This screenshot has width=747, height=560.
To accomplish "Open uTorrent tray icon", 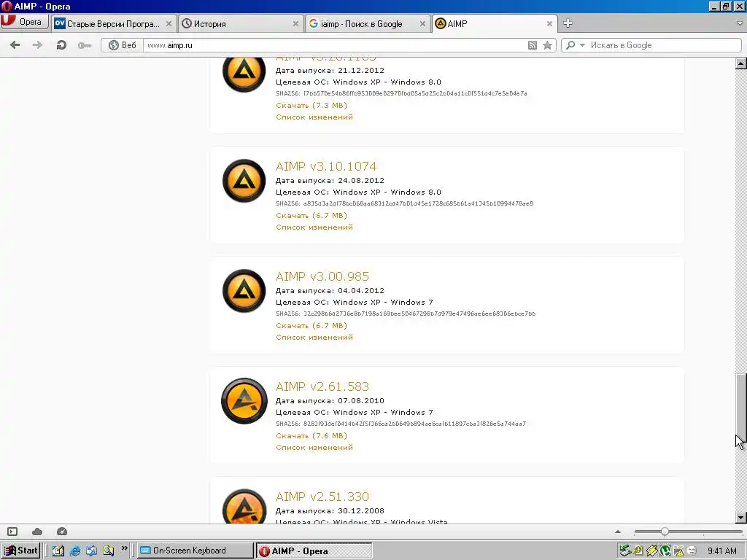I will pyautogui.click(x=665, y=551).
